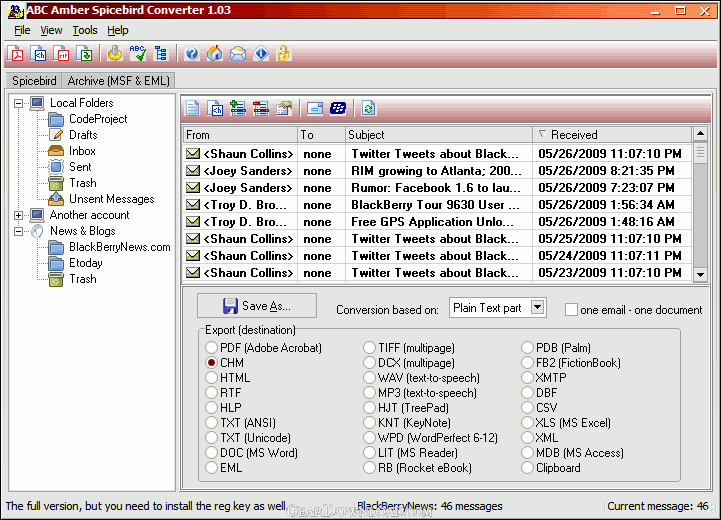The image size is (721, 520).
Task: Click the green plus select all icon
Action: click(x=238, y=109)
